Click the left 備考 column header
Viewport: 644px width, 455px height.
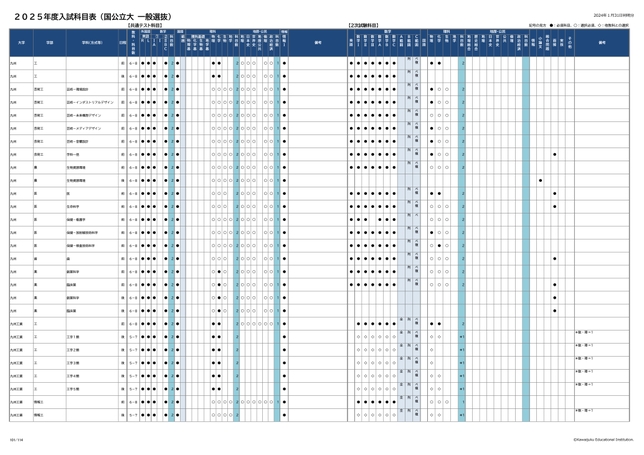[318, 43]
